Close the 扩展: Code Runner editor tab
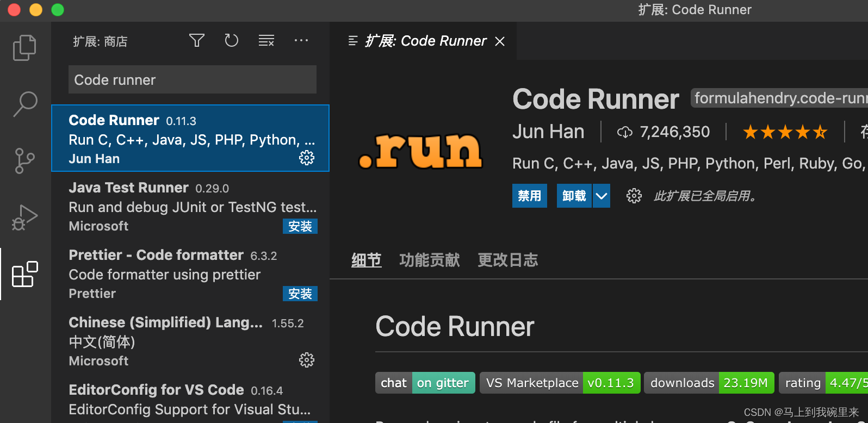 click(x=500, y=41)
